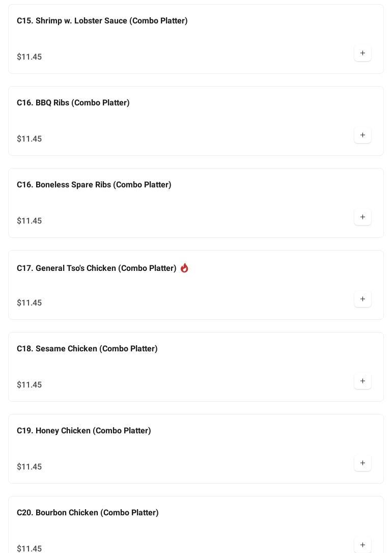The image size is (392, 553).
Task: Add Boneless Spare Ribs combo platter
Action: coord(362,217)
